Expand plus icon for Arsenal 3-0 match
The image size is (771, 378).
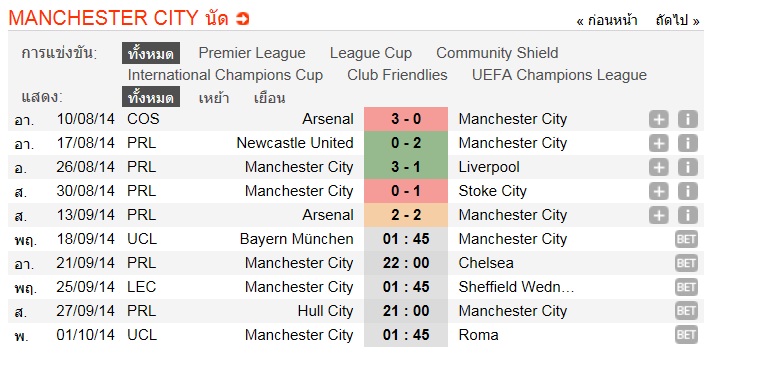point(658,119)
